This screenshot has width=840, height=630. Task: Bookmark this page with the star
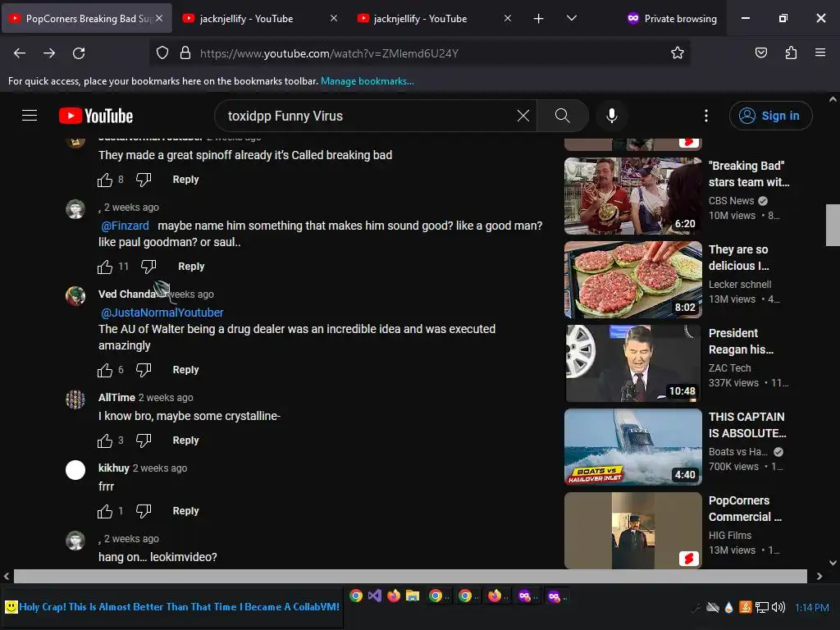pos(677,53)
